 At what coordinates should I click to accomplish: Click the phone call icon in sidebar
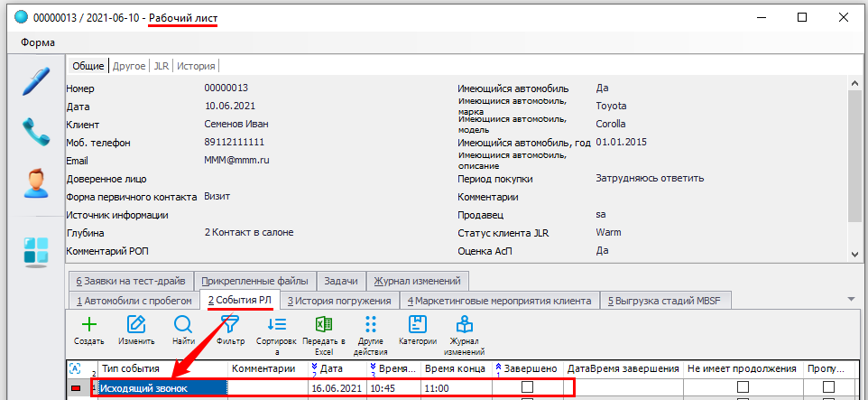pos(35,133)
